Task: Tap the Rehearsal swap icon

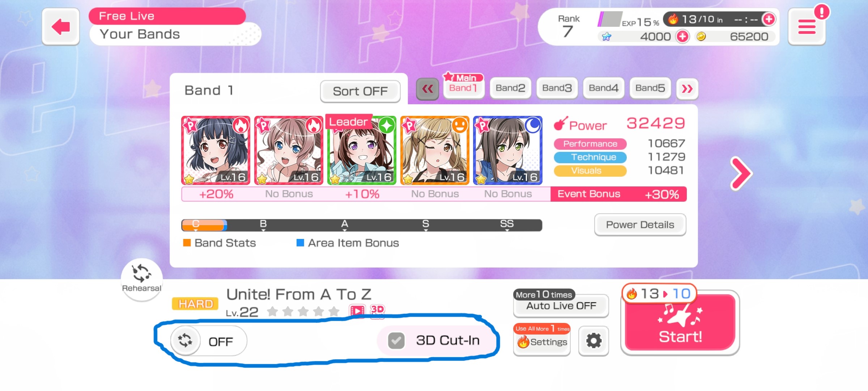Action: click(141, 279)
